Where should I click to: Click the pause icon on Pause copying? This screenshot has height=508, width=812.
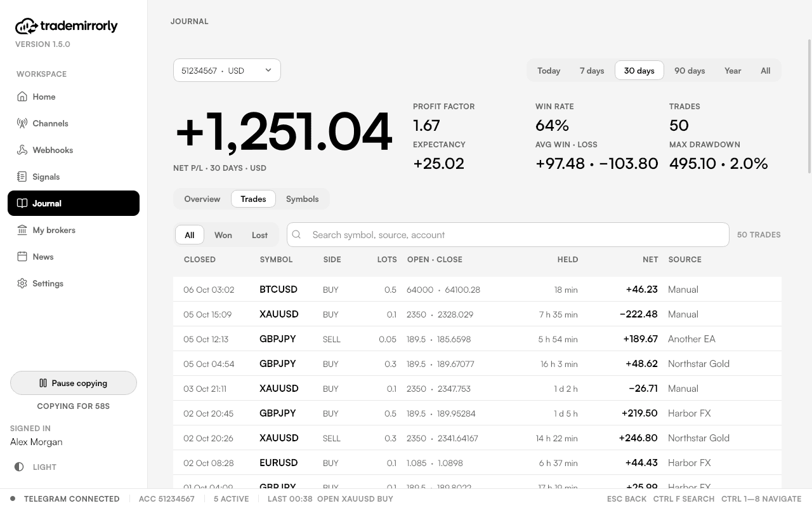pos(43,383)
